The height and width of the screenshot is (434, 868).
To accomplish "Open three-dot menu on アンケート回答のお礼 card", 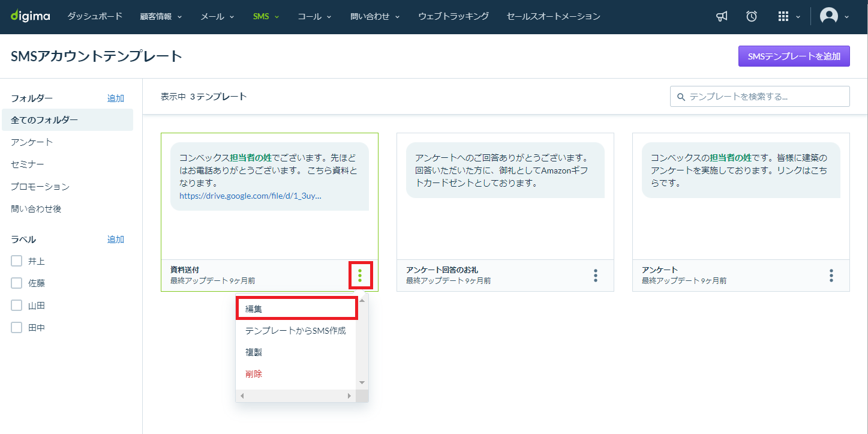I will point(596,276).
